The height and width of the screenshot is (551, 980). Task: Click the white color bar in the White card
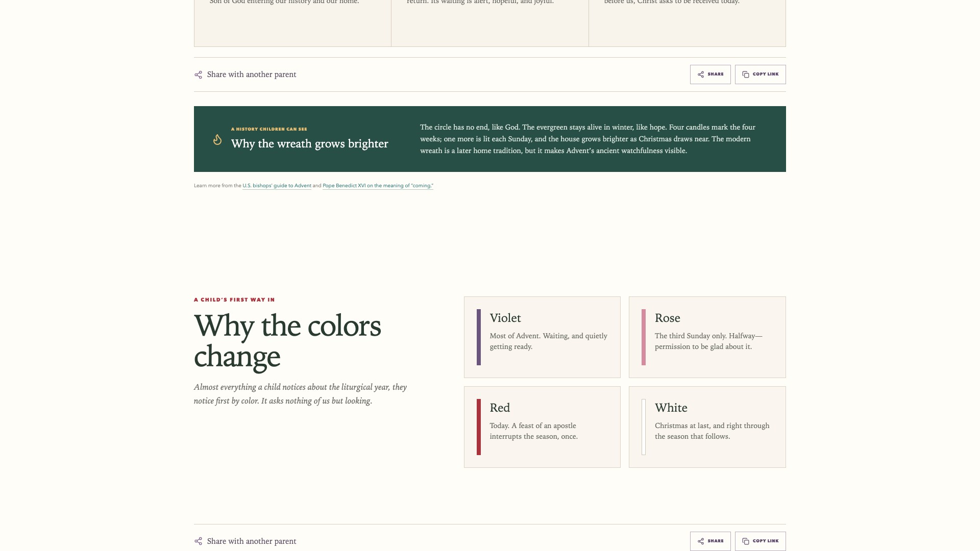(x=644, y=427)
